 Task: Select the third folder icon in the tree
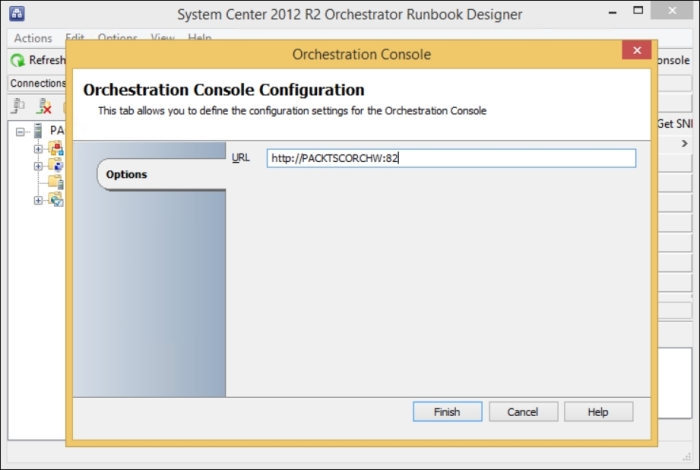tap(56, 183)
